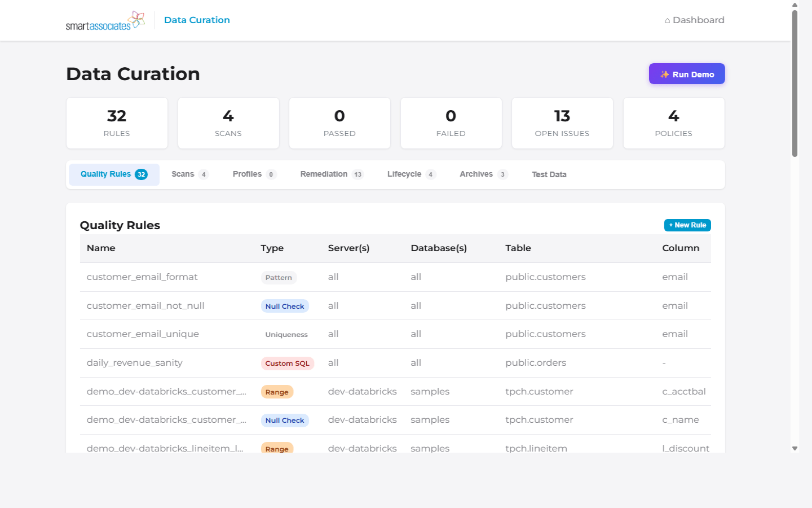Switch to the Lifecycle tab
Viewport: 812px width, 508px height.
(x=403, y=174)
